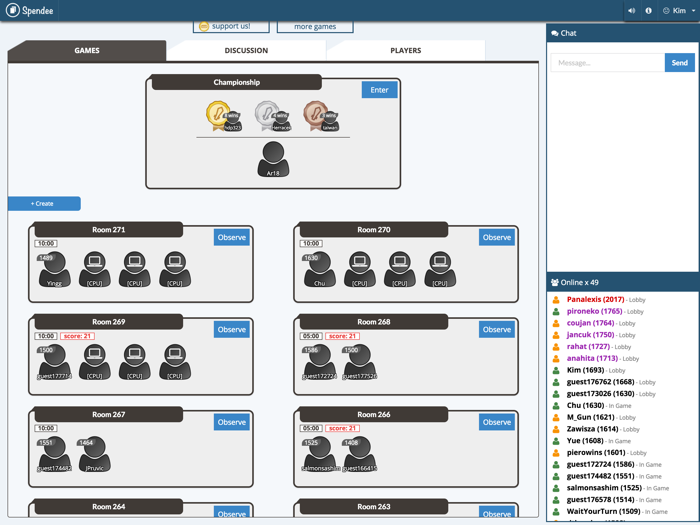This screenshot has height=525, width=700.
Task: Switch to the DISCUSSION tab
Action: tap(246, 50)
